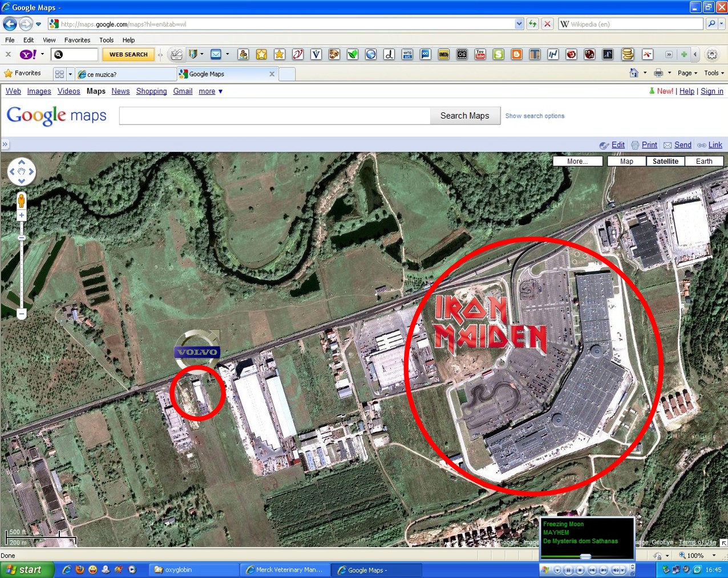The image size is (728, 578).
Task: Click the Google Maps search input field
Action: point(274,116)
